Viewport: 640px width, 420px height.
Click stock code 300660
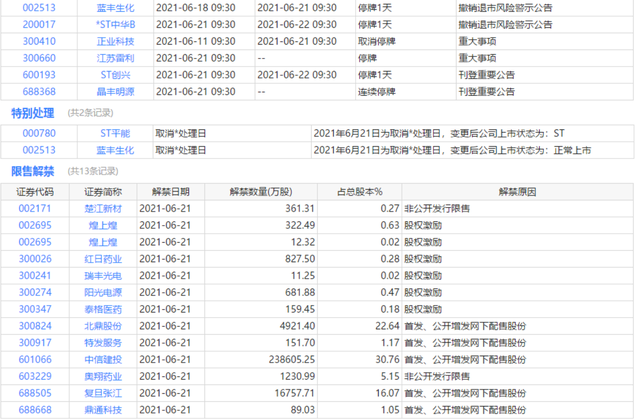pyautogui.click(x=39, y=58)
